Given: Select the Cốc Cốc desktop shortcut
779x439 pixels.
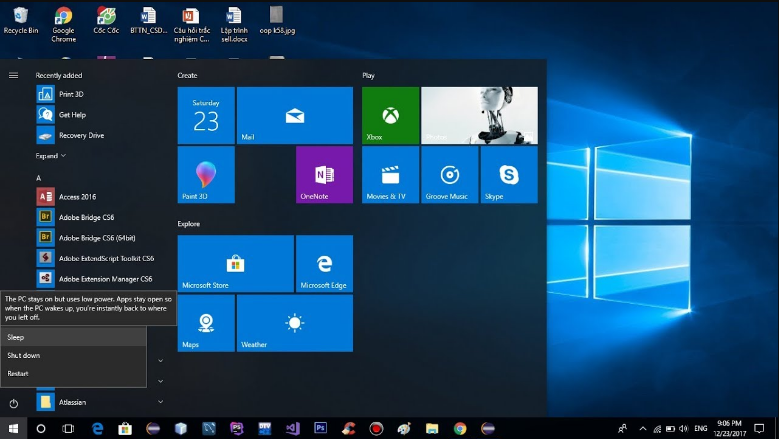Looking at the screenshot, I should point(106,21).
